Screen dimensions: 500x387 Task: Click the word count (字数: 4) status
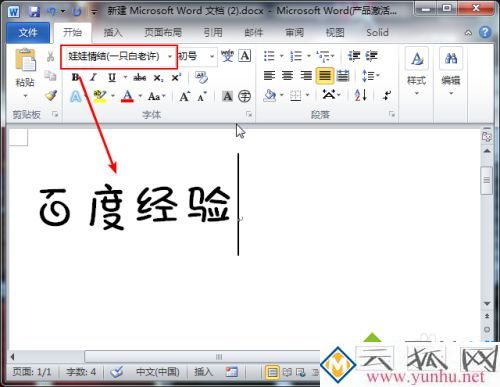click(81, 371)
